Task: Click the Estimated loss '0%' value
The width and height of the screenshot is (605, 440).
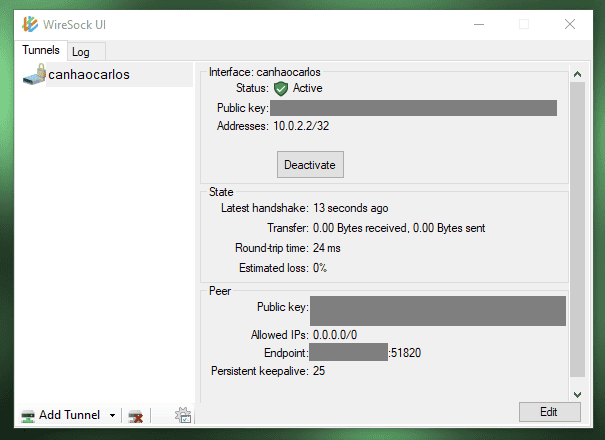Action: pyautogui.click(x=319, y=268)
